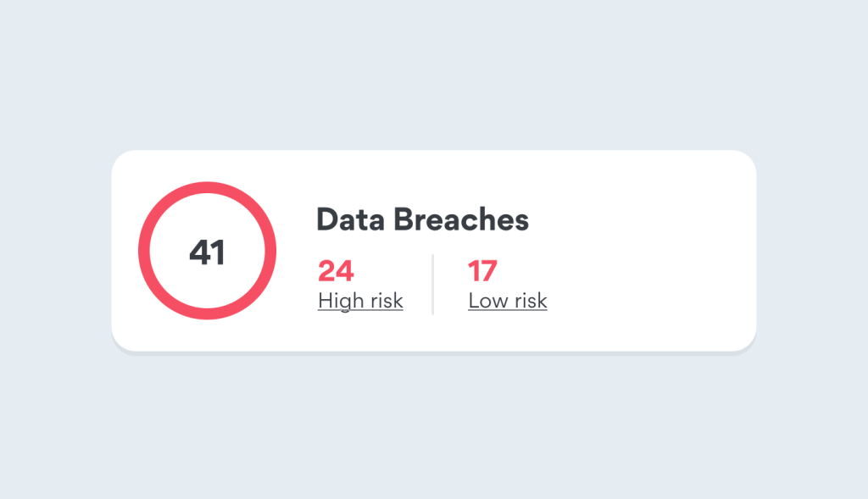Image resolution: width=868 pixels, height=499 pixels.
Task: Click the word Low in Low risk
Action: [x=487, y=301]
